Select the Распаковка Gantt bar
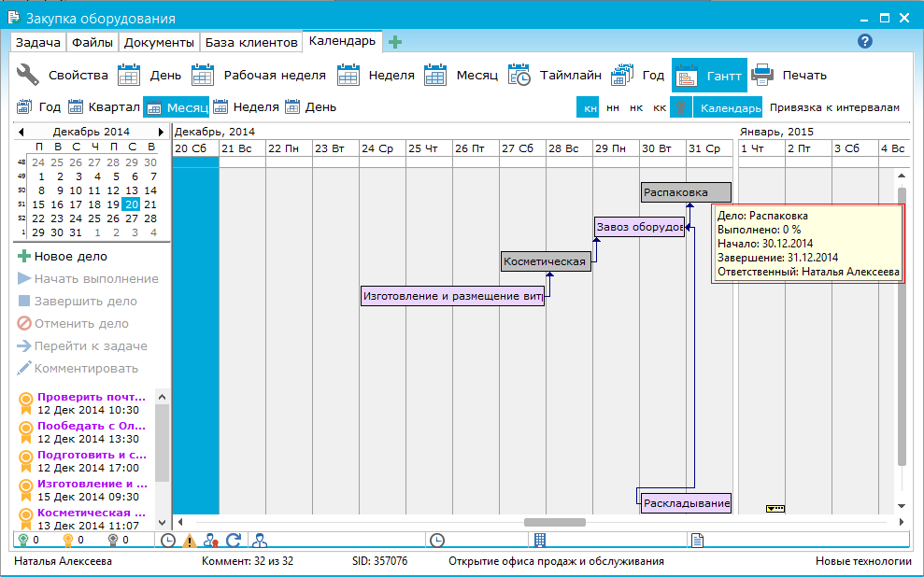This screenshot has width=924, height=577. pyautogui.click(x=686, y=192)
